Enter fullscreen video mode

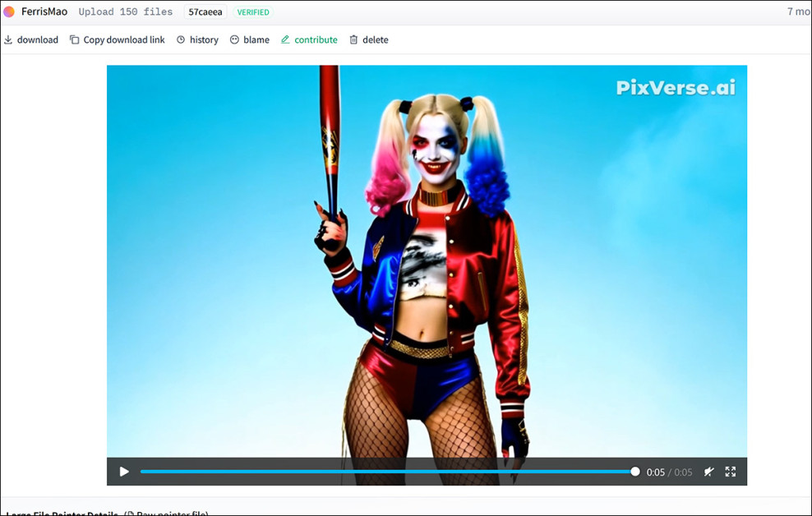click(x=731, y=472)
